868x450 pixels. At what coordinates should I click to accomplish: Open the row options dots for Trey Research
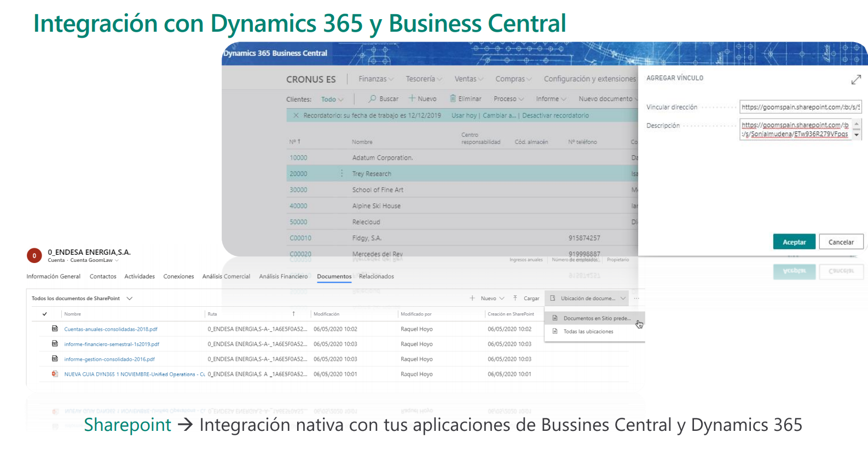click(342, 173)
